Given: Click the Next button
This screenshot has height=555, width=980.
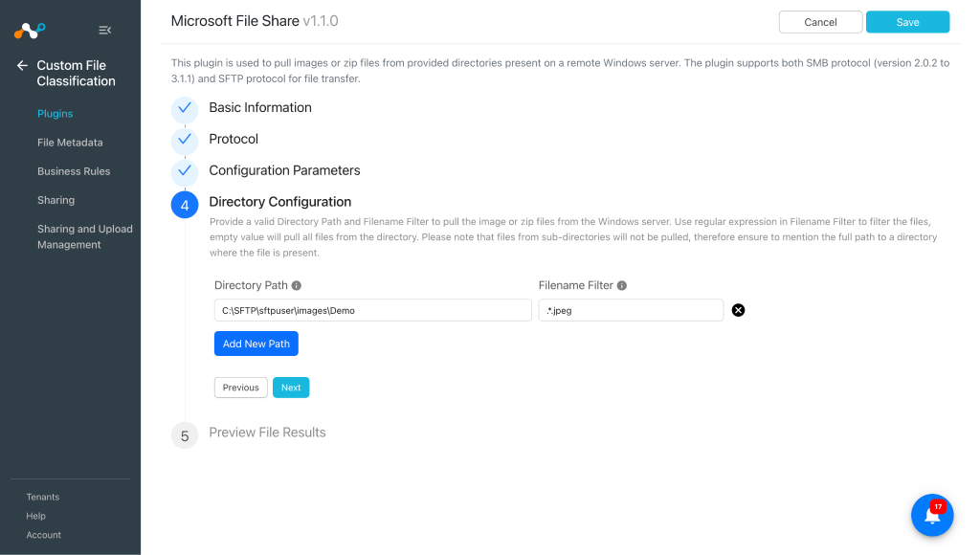Looking at the screenshot, I should point(291,388).
